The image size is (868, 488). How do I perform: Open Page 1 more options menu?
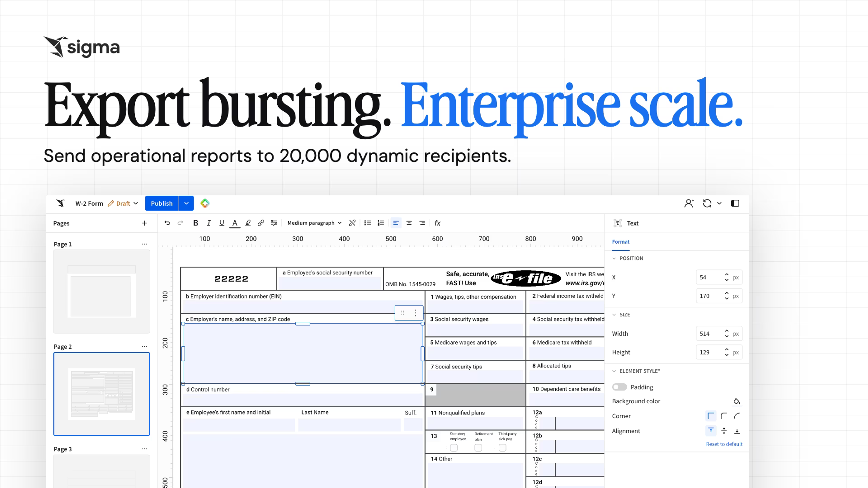click(x=145, y=244)
